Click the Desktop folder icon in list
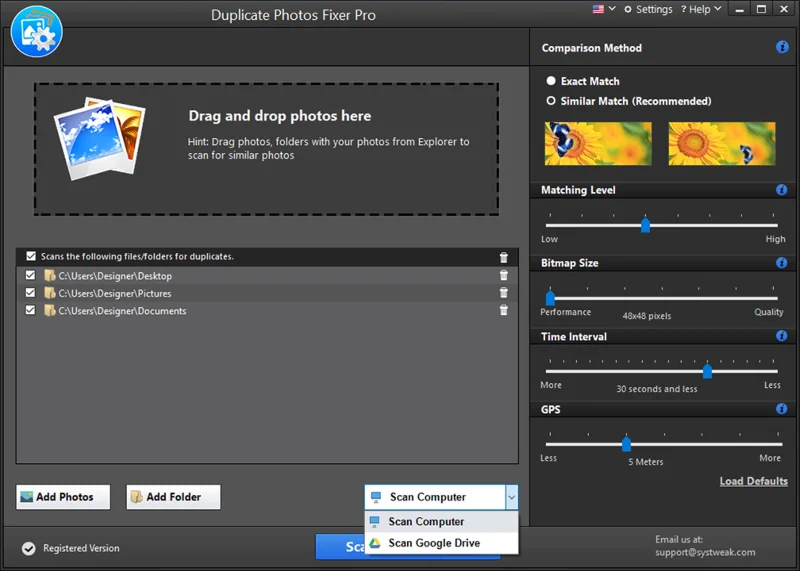 tap(49, 276)
